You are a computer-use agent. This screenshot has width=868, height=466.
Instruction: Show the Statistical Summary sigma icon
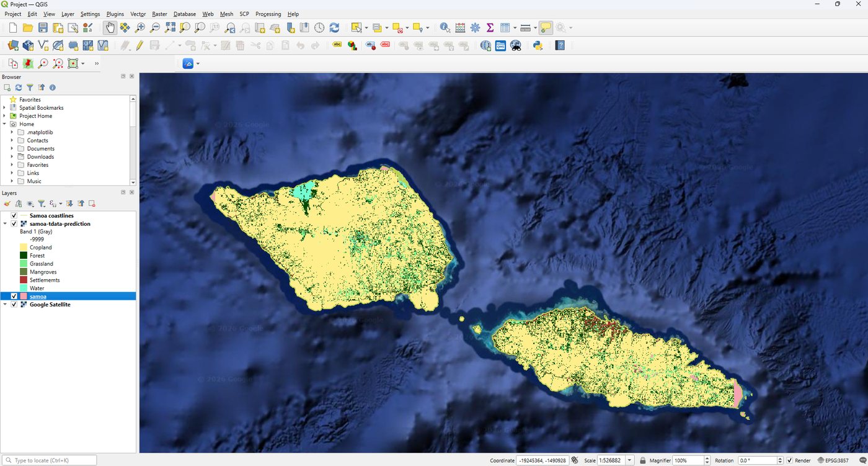click(x=490, y=27)
